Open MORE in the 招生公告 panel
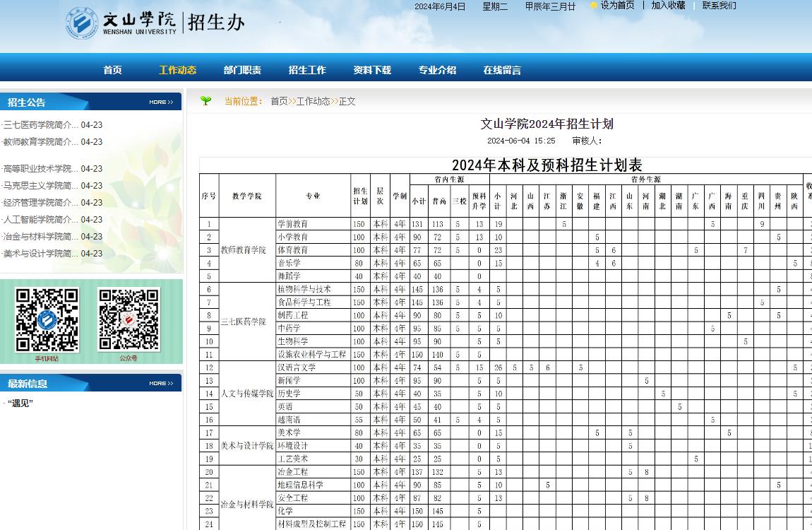812x530 pixels. click(x=161, y=102)
